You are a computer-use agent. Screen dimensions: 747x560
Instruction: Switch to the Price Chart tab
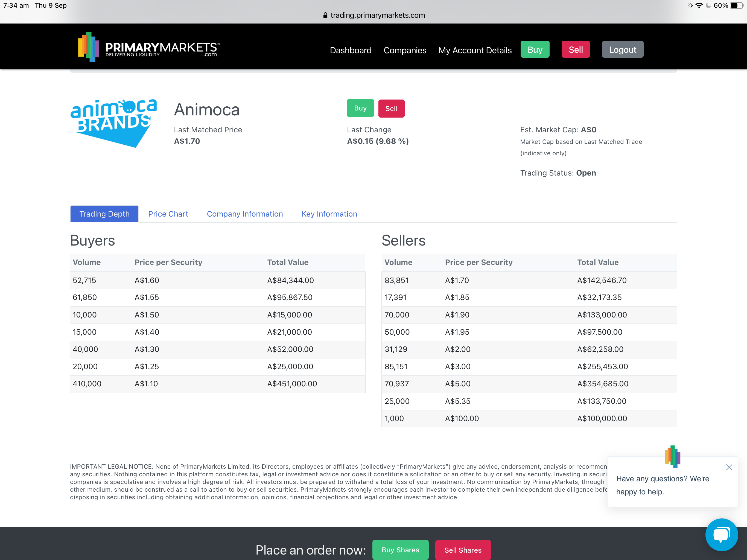(168, 214)
